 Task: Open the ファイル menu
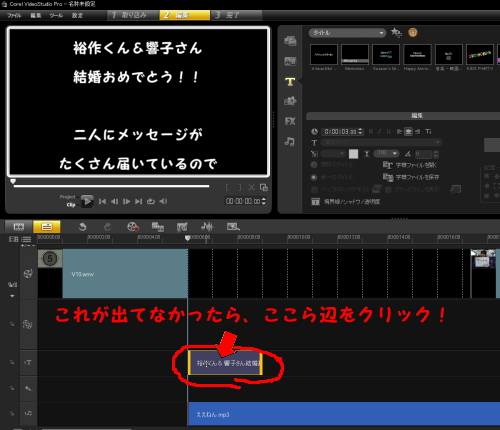pyautogui.click(x=14, y=15)
